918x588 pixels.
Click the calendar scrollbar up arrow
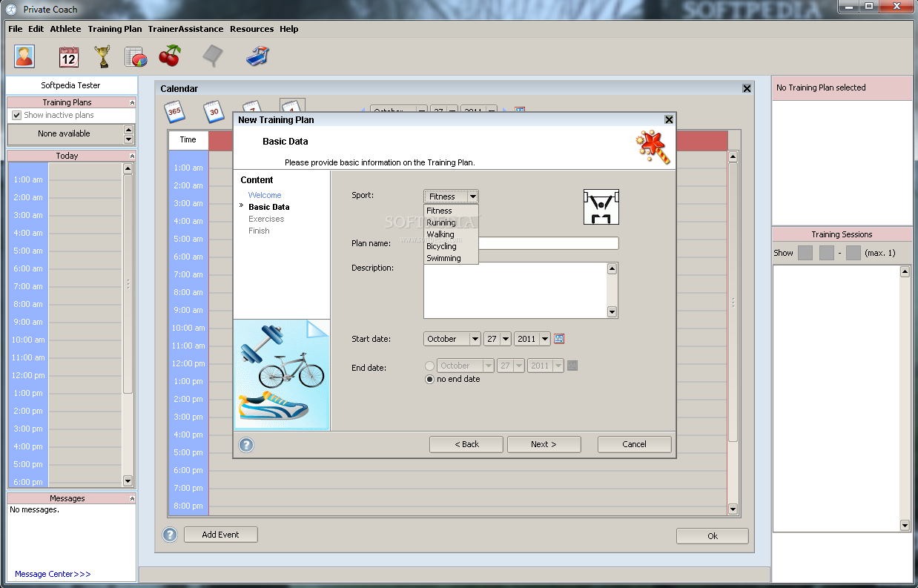[733, 156]
